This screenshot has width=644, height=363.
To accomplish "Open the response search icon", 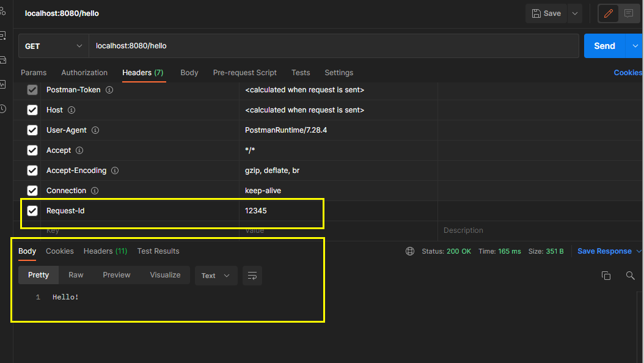I will coord(630,276).
